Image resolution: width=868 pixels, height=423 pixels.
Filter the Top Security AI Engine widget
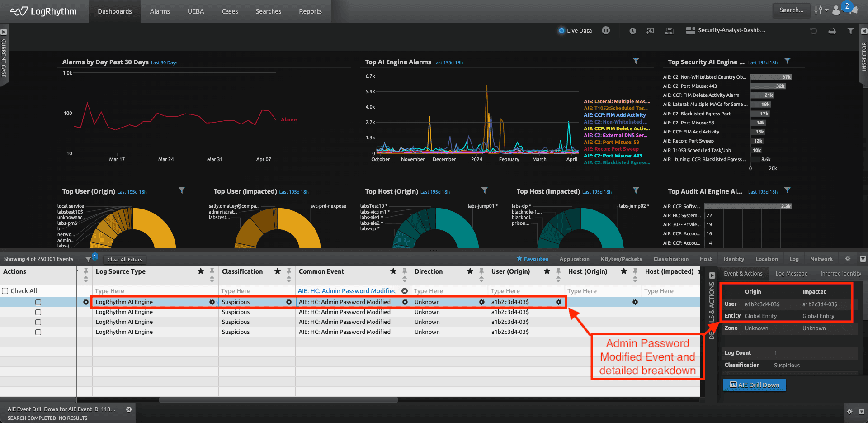click(x=787, y=61)
